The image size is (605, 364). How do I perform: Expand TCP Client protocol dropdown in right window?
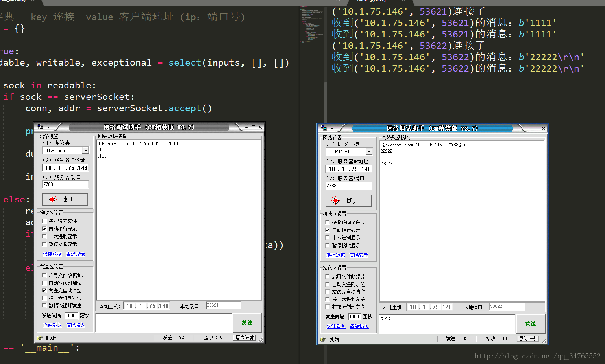tap(369, 152)
